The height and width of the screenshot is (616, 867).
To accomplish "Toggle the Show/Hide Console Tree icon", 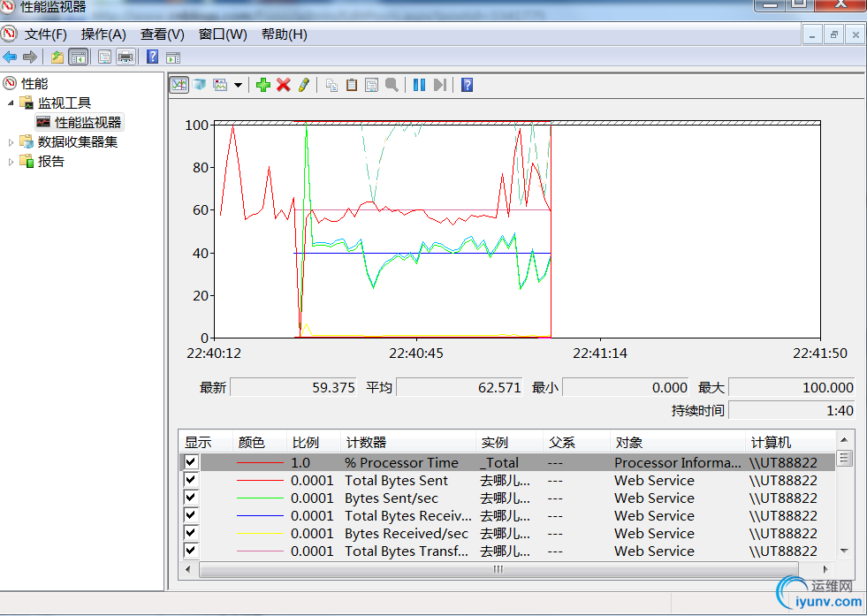I will click(x=79, y=57).
